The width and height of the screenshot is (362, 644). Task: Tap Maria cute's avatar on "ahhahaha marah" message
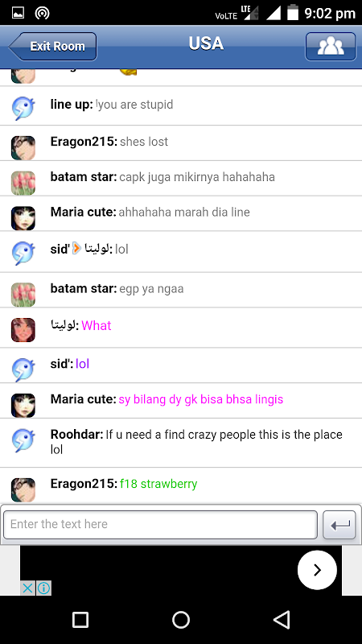click(23, 218)
